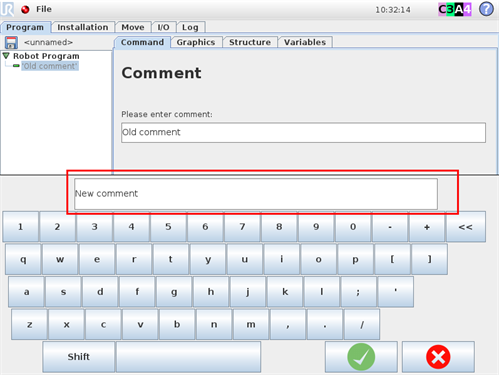The height and width of the screenshot is (375, 499).
Task: Tap the comma key
Action: [x=288, y=324]
